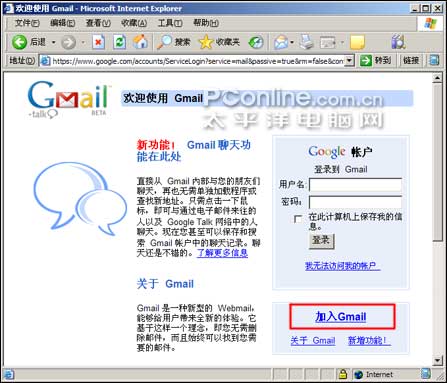Screen dimensions: 447x383
Task: Expand the address bar dropdown
Action: point(349,60)
